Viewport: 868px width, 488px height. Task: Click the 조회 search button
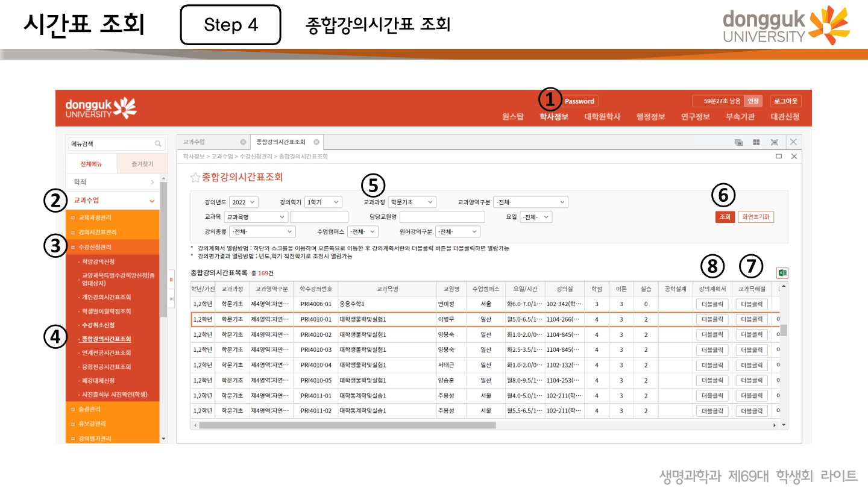(725, 217)
